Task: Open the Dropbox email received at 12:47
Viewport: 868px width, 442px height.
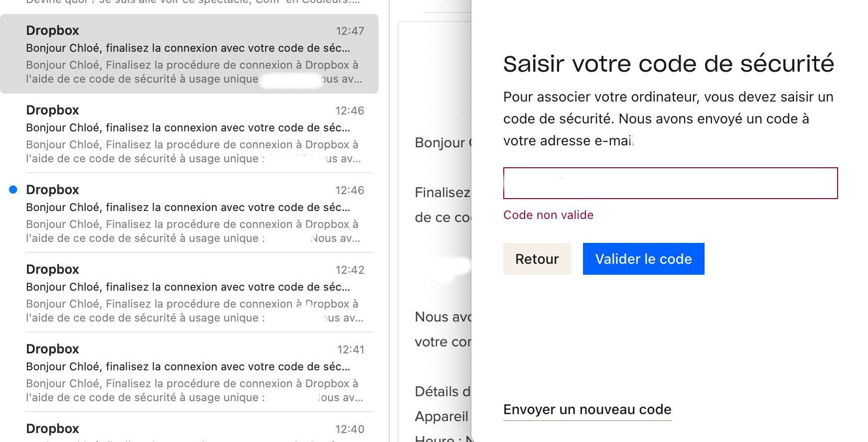Action: [x=189, y=54]
